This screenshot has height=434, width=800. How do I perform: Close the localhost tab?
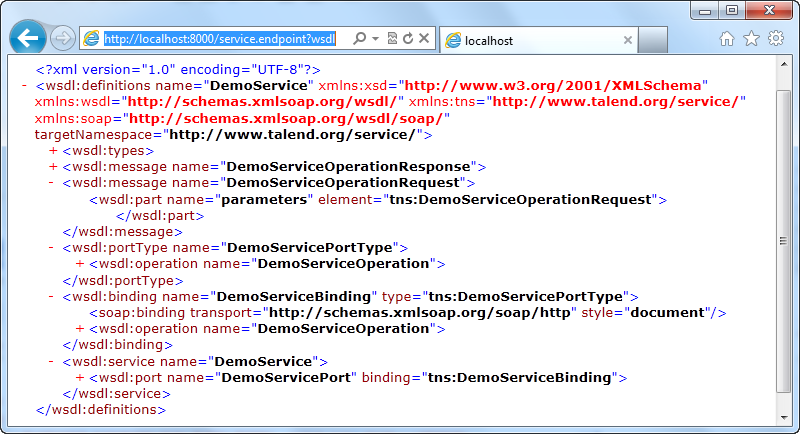pos(628,40)
